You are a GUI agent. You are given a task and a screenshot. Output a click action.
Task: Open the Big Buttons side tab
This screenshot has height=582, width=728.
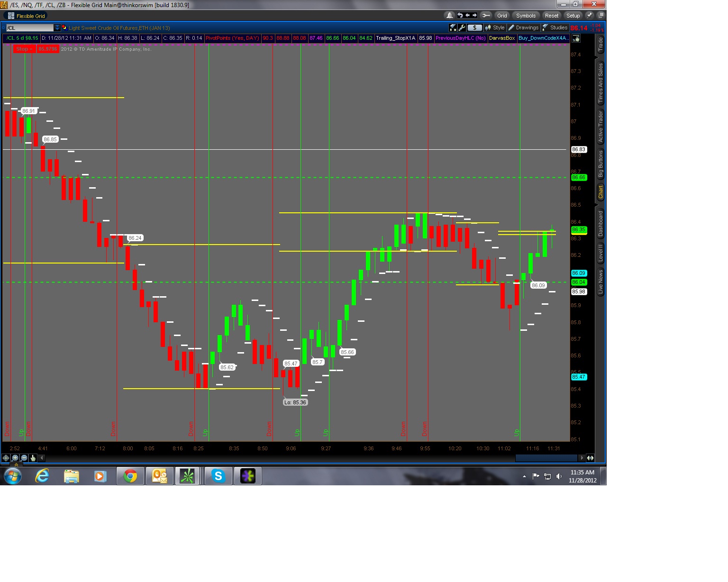click(x=601, y=164)
